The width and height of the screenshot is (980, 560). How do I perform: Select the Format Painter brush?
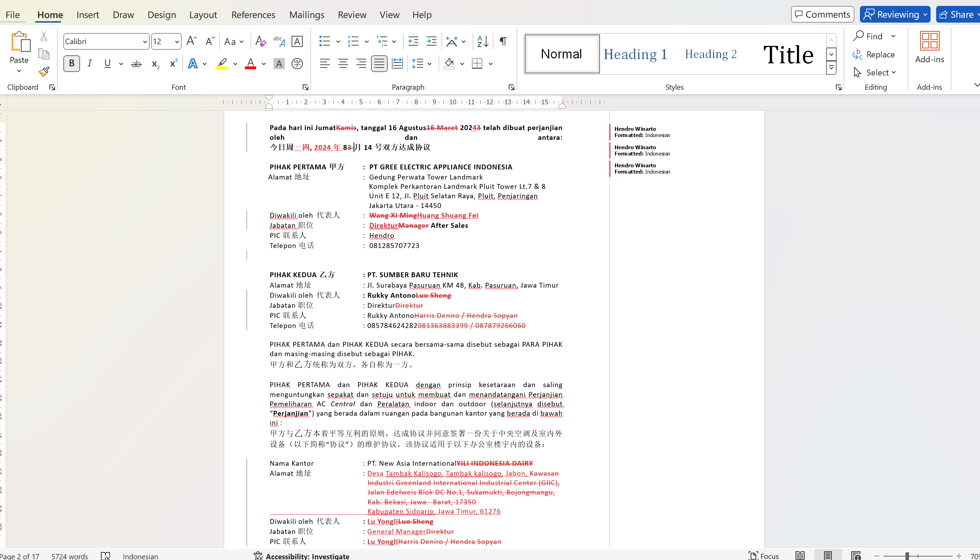click(x=44, y=72)
